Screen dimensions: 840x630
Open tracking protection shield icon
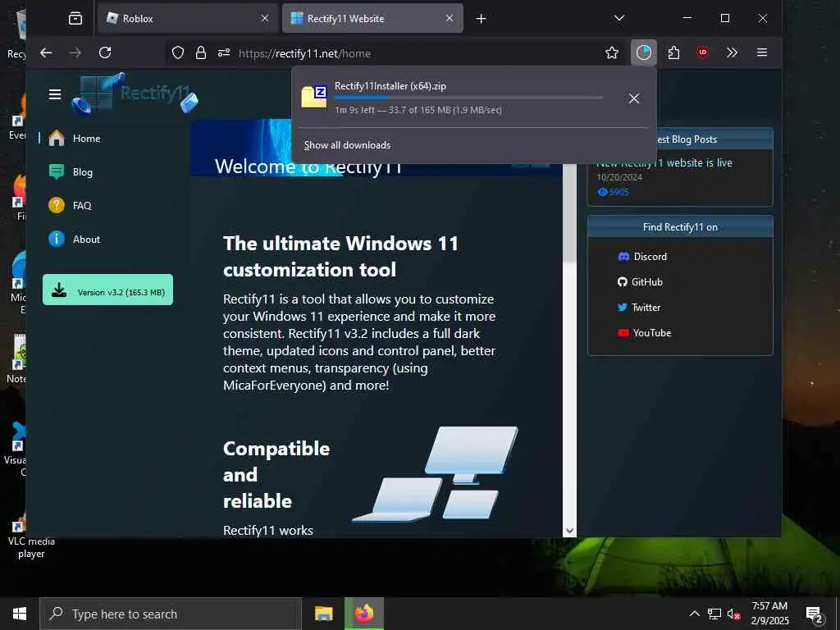click(178, 53)
